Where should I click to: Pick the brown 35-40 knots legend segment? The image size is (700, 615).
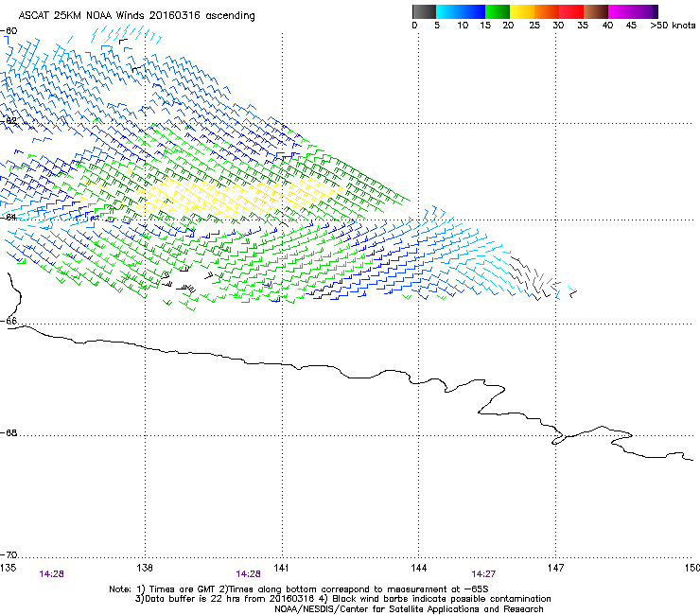[x=596, y=11]
